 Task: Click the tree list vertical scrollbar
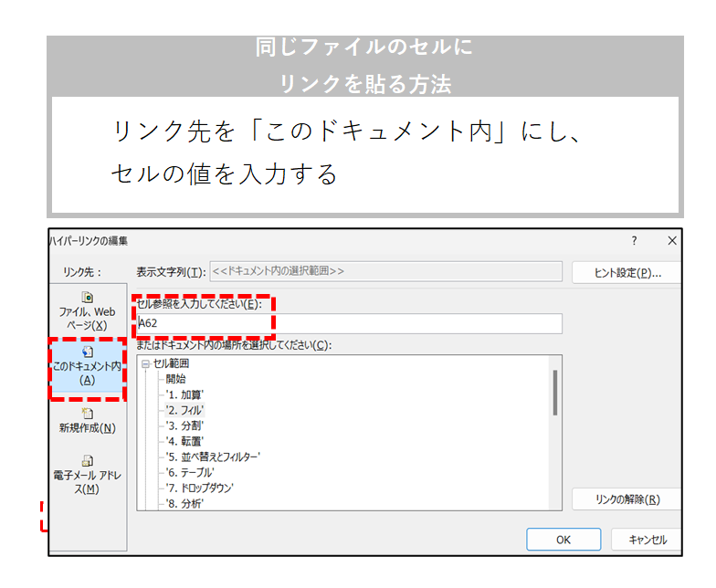pos(555,393)
